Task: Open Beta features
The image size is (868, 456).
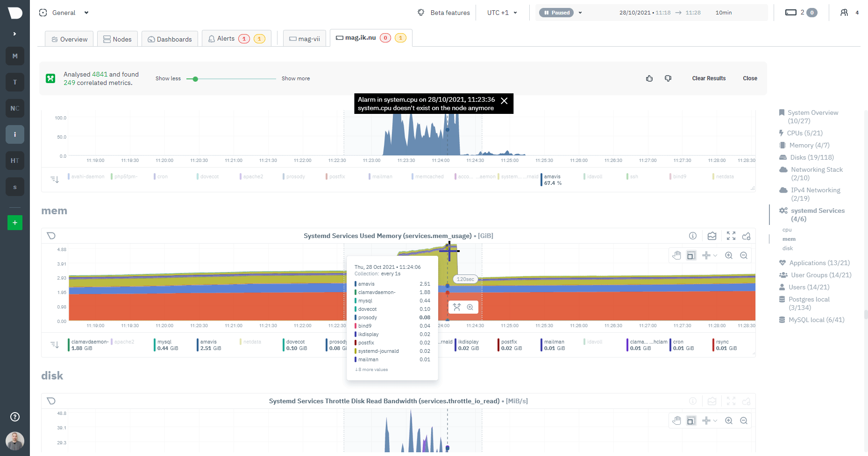Action: pos(444,13)
